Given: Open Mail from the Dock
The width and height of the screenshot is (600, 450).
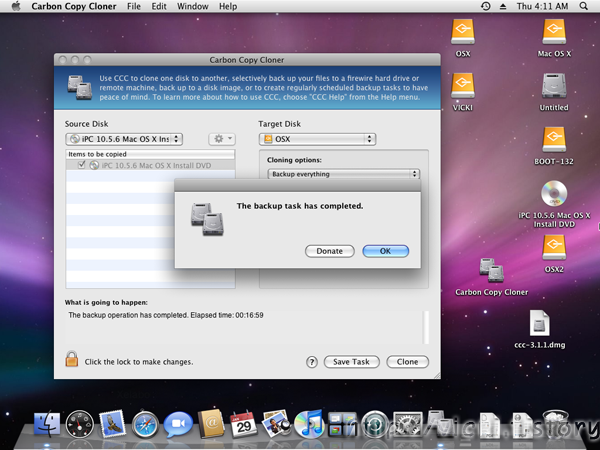Looking at the screenshot, I should [112, 424].
